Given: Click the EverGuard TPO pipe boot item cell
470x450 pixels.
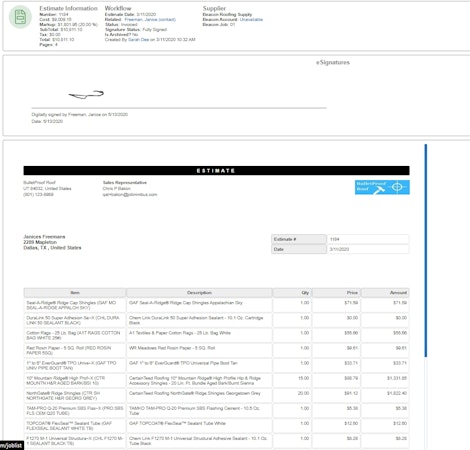Looking at the screenshot, I should [x=75, y=365].
